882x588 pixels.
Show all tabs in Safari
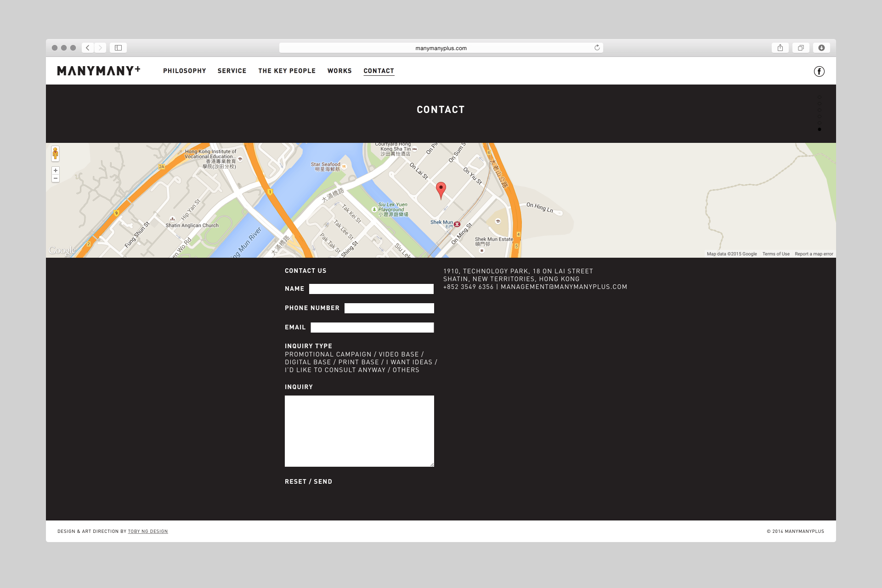tap(801, 48)
